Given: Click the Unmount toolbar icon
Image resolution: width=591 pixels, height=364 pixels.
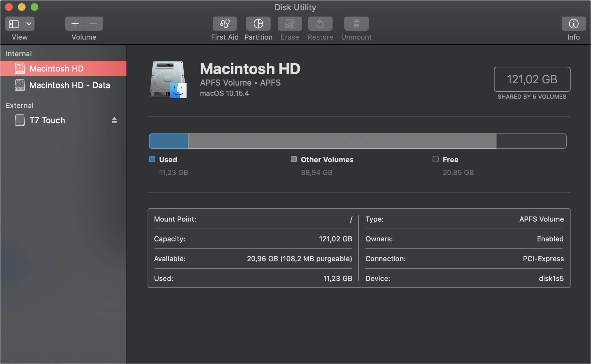Looking at the screenshot, I should pos(357,24).
